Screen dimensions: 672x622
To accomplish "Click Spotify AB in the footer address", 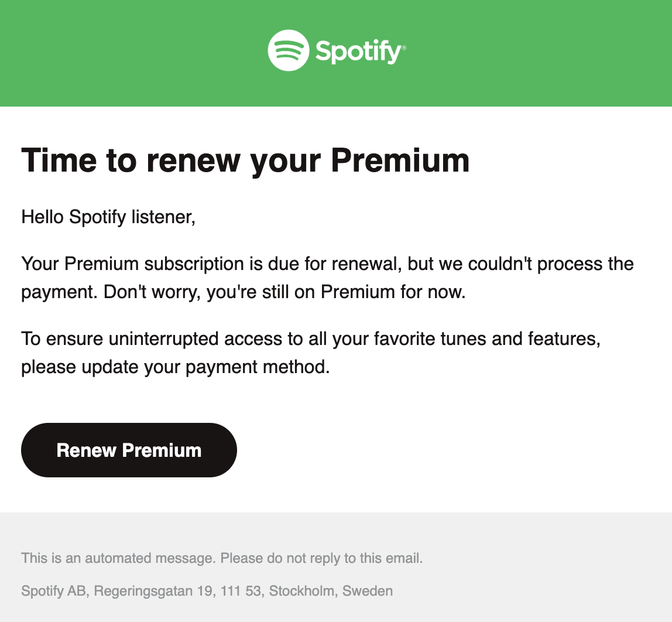I will [x=54, y=591].
